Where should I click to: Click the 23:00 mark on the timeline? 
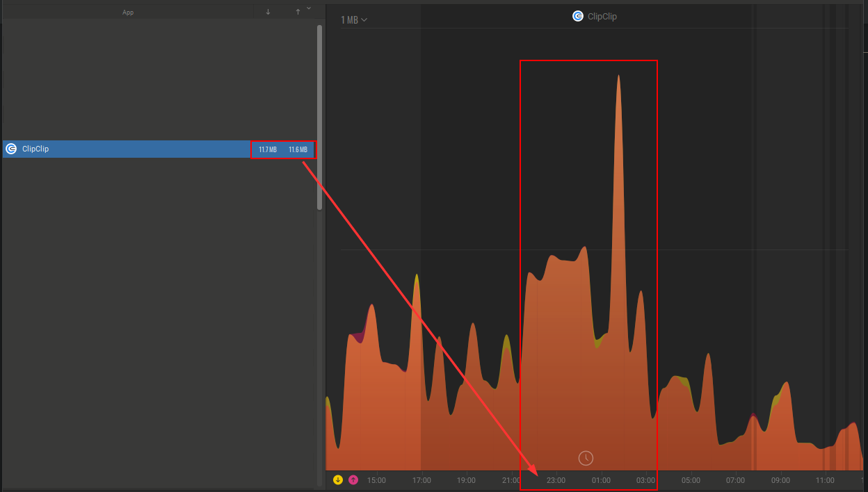pyautogui.click(x=556, y=480)
